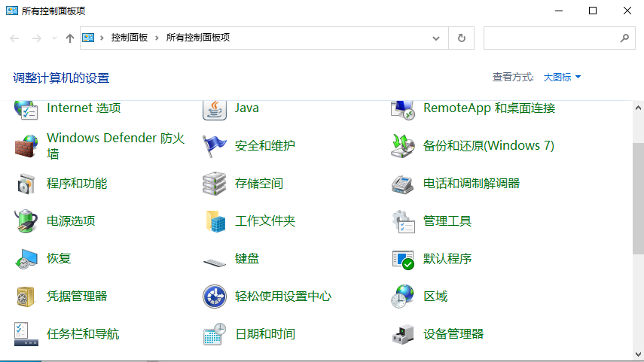Click the title bar window icon
This screenshot has width=644, height=362.
click(x=12, y=11)
